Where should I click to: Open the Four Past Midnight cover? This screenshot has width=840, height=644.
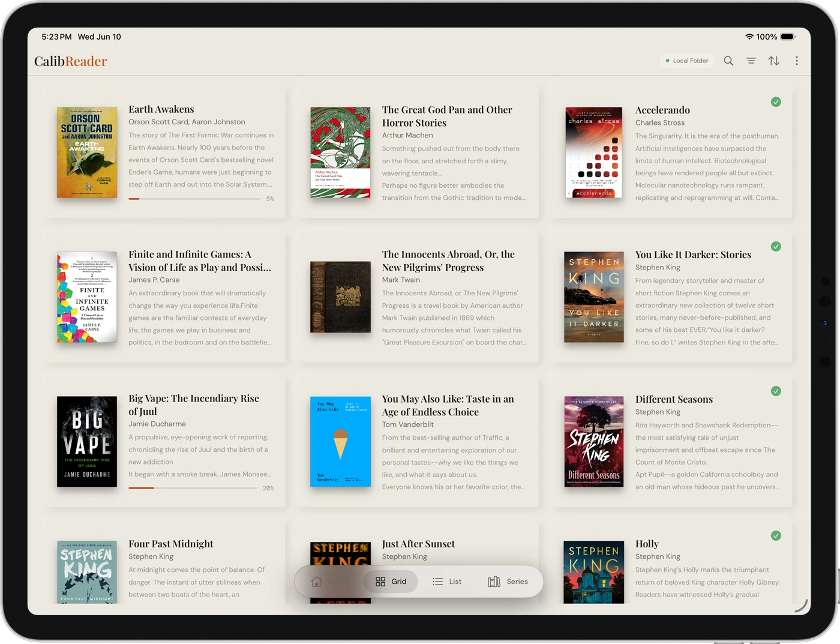[x=87, y=572]
